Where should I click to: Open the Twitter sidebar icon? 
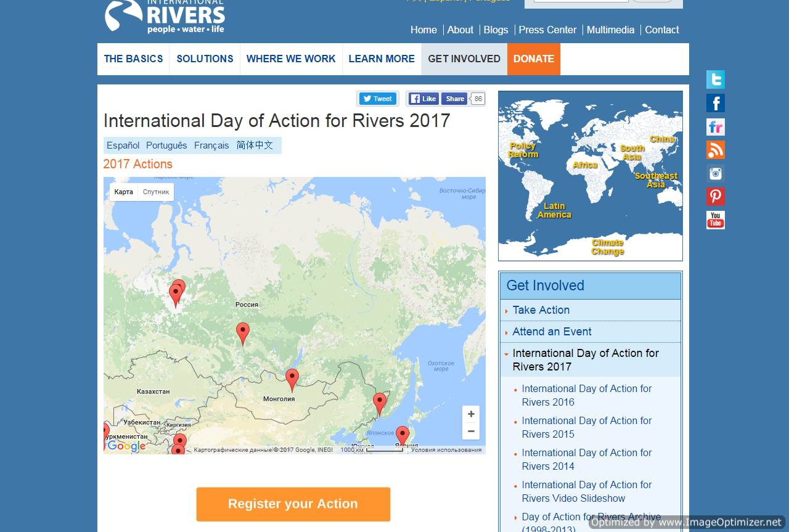click(x=716, y=80)
